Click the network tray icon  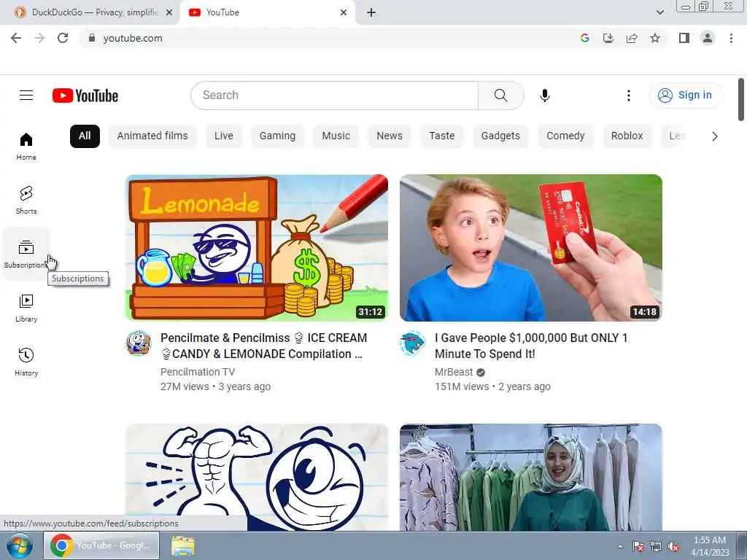pos(656,547)
